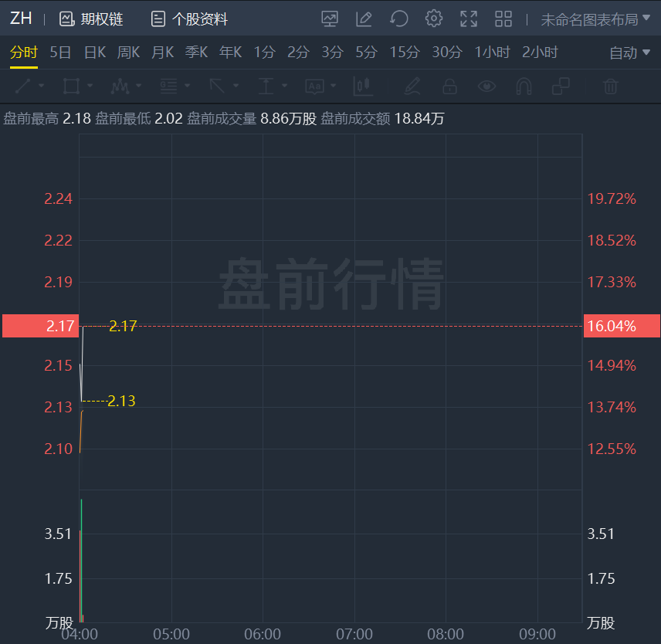This screenshot has height=644, width=661.
Task: Expand the Fibonacci tool dropdown arrow
Action: [187, 86]
